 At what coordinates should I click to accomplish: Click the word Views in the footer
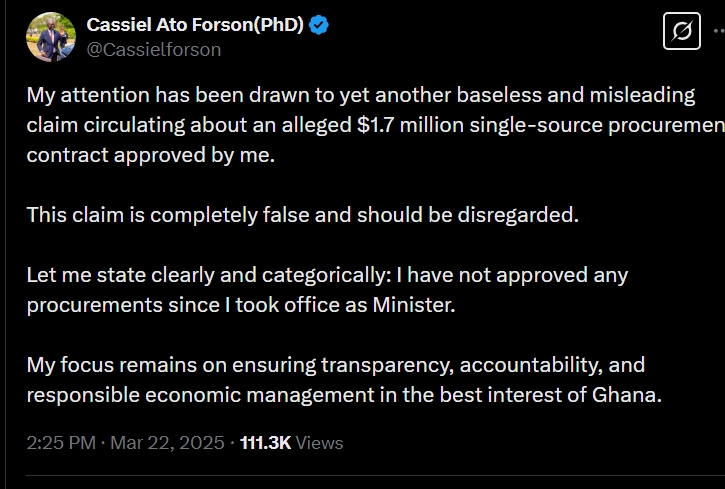[x=319, y=443]
